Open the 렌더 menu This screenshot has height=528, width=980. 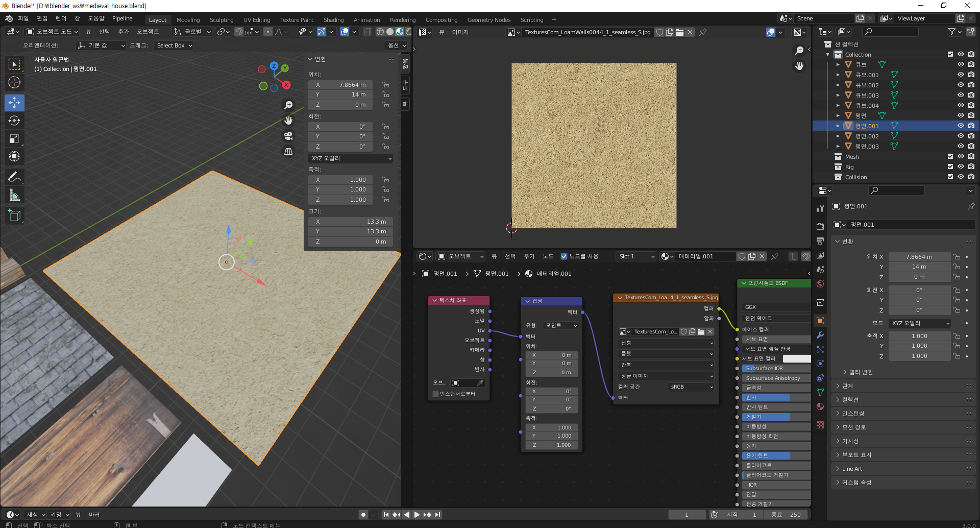pyautogui.click(x=61, y=18)
